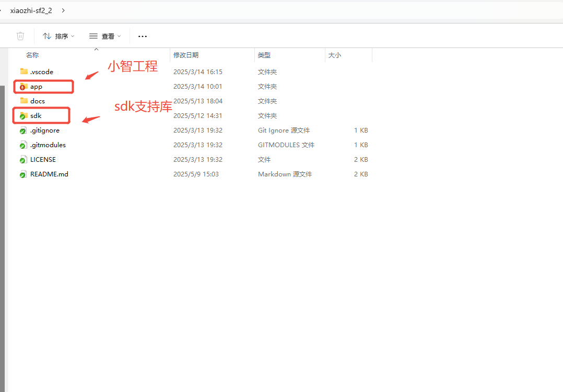Click the LICENSE file icon
The image size is (563, 392).
coord(23,160)
